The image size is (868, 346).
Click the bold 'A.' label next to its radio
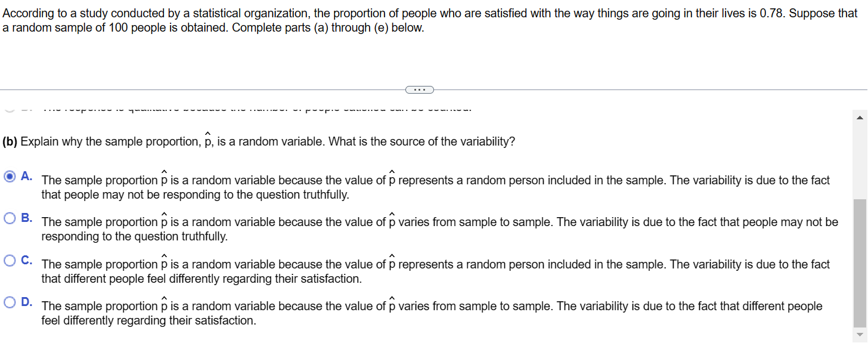25,175
